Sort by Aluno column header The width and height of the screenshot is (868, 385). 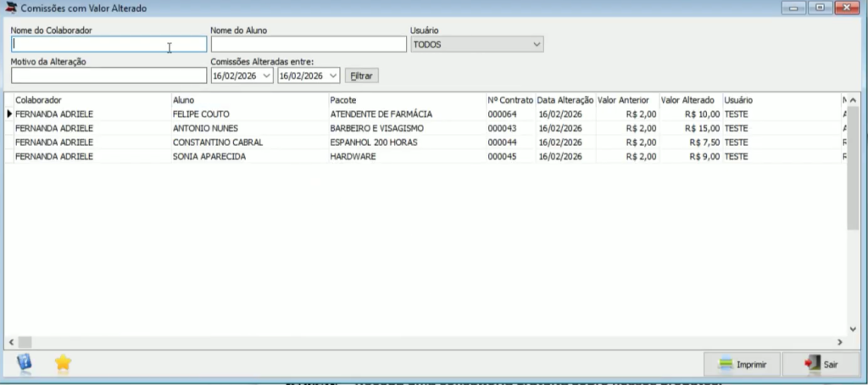click(250, 100)
